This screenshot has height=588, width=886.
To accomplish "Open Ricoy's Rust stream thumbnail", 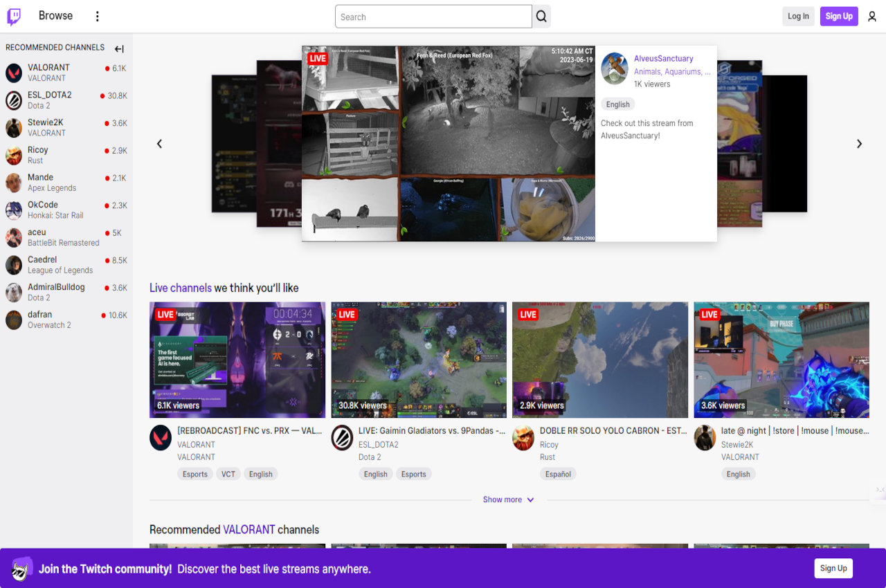I will click(x=599, y=359).
